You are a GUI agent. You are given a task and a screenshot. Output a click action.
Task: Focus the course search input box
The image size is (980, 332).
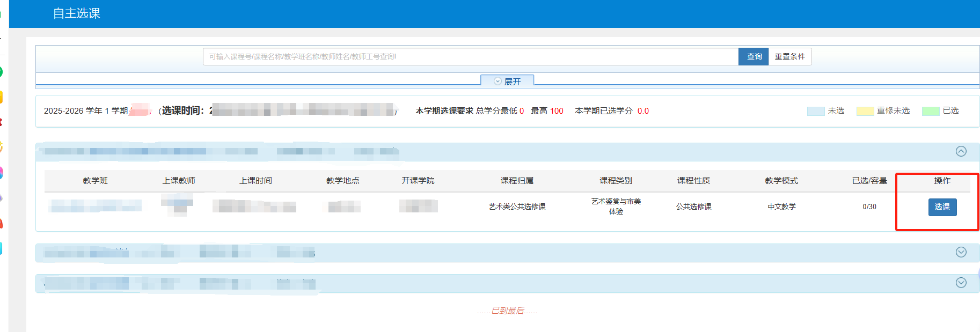470,57
